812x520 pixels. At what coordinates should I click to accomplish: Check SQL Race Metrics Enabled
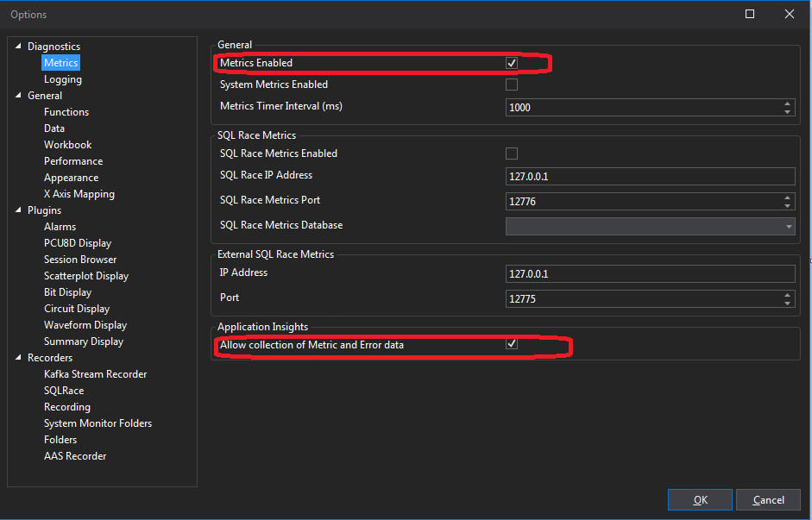[x=512, y=153]
